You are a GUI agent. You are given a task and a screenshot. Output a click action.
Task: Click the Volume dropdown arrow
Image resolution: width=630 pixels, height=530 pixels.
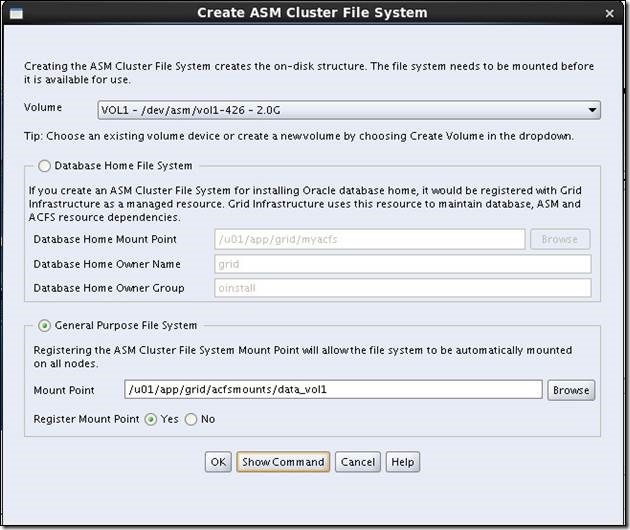tap(593, 109)
